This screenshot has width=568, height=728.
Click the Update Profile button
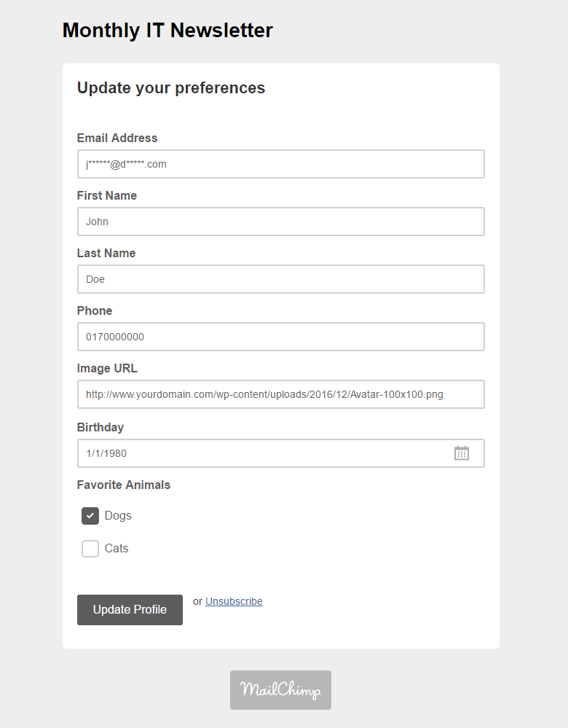[130, 610]
